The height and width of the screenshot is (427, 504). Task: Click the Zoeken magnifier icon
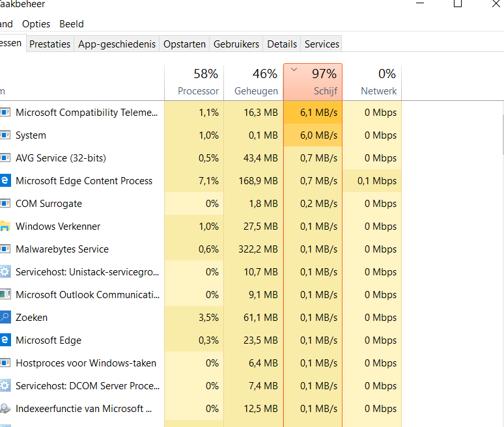tap(5, 317)
